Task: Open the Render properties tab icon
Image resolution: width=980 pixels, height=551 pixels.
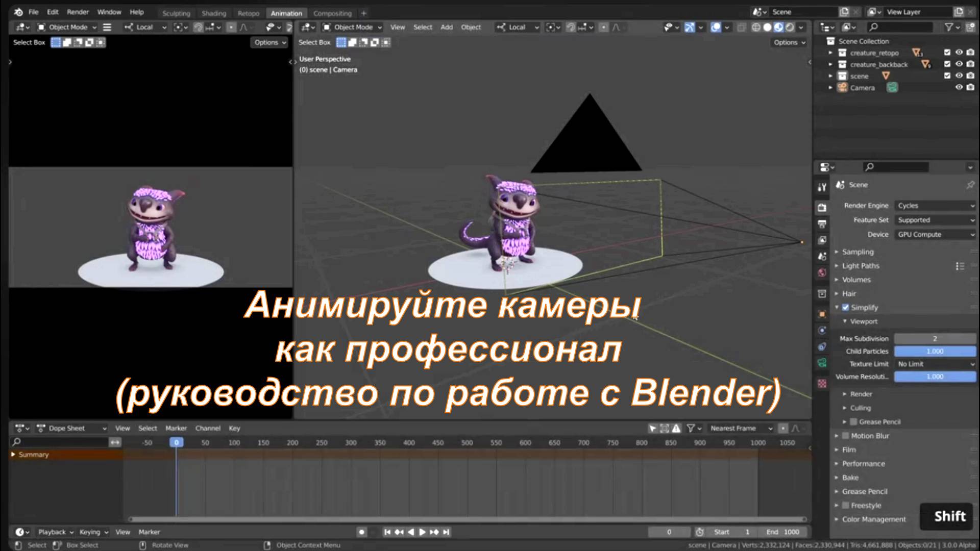Action: (x=822, y=207)
